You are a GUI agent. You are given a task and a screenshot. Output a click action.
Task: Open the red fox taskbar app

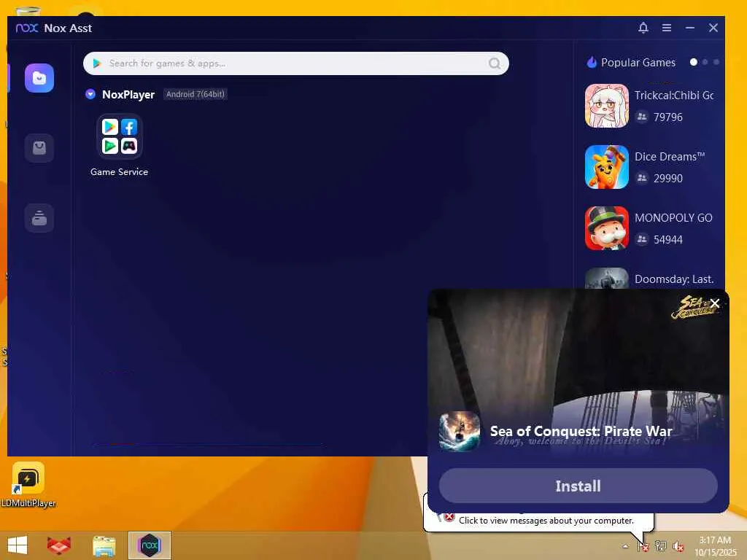tap(59, 545)
